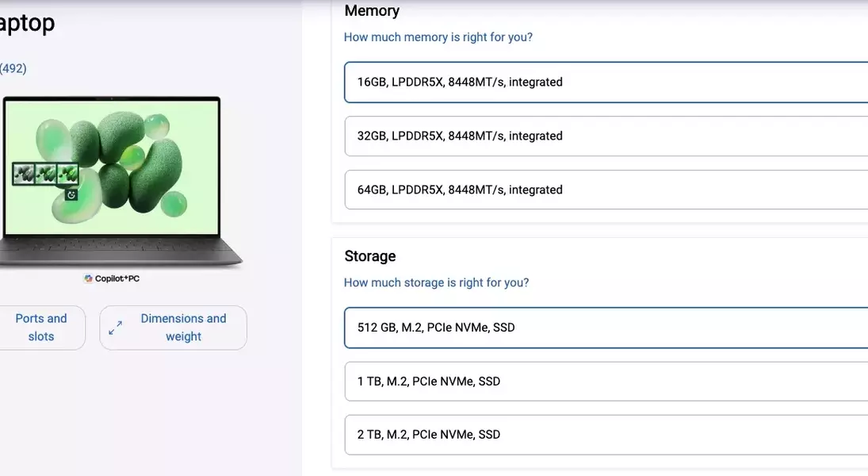This screenshot has width=868, height=476.
Task: Open 'How much memory is right for you?' link
Action: pos(438,37)
